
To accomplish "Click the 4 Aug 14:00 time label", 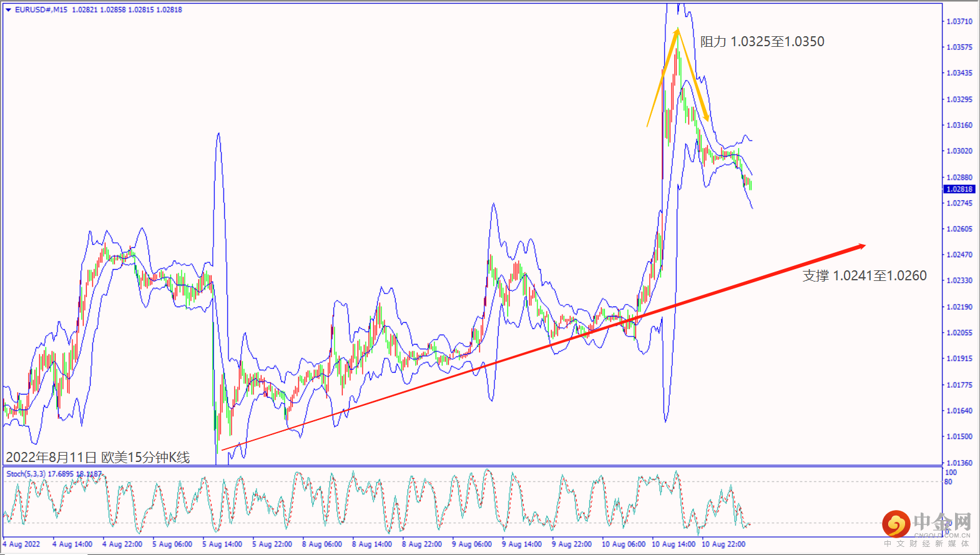I will (x=72, y=544).
